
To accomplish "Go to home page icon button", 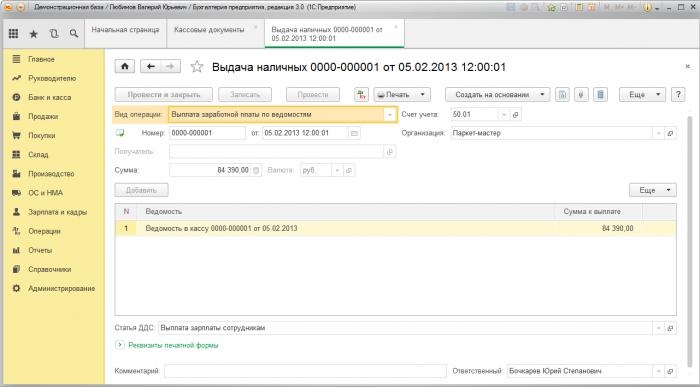I will 125,67.
